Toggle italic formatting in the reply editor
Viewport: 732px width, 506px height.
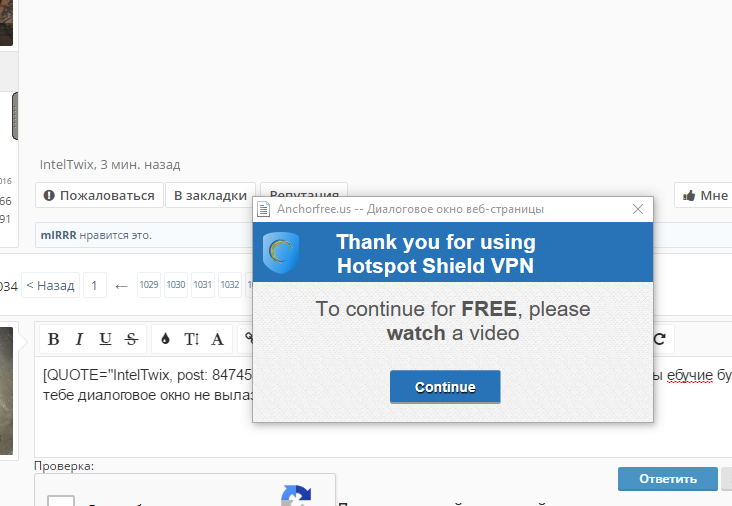79,339
